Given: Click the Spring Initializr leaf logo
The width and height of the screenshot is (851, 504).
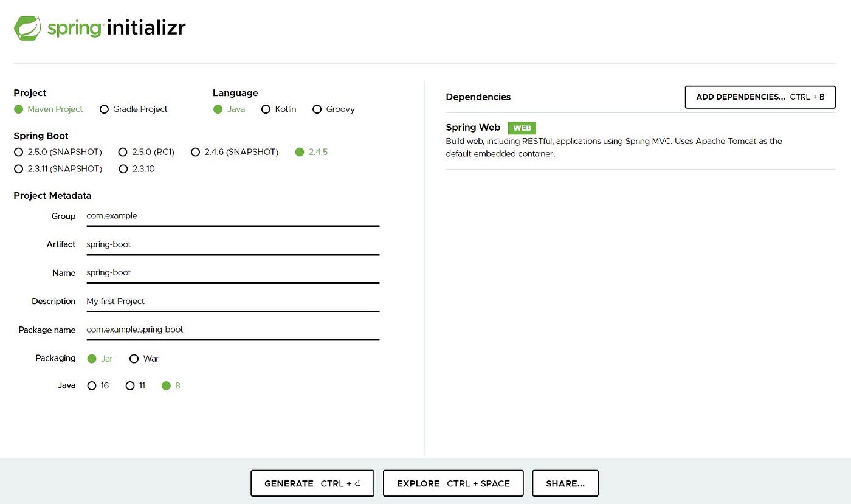Looking at the screenshot, I should (x=27, y=28).
